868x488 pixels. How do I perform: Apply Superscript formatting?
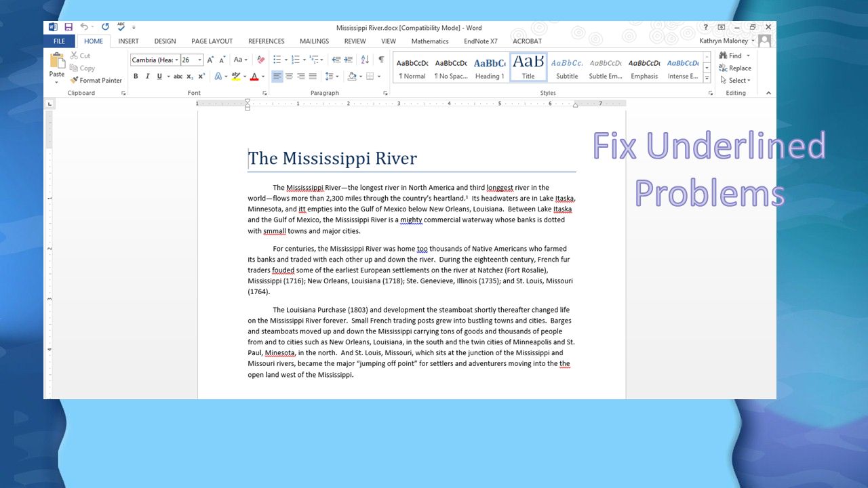tap(201, 77)
